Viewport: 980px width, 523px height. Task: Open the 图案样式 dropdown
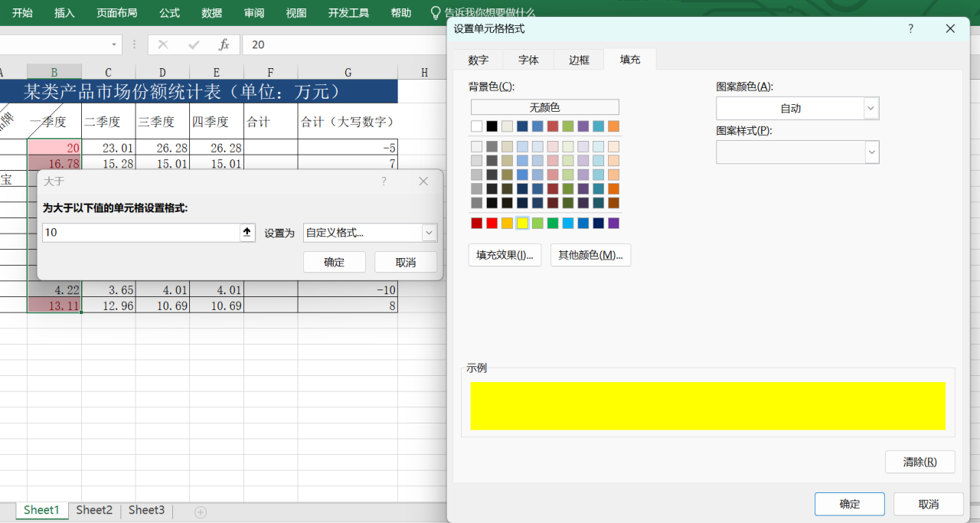(x=872, y=152)
